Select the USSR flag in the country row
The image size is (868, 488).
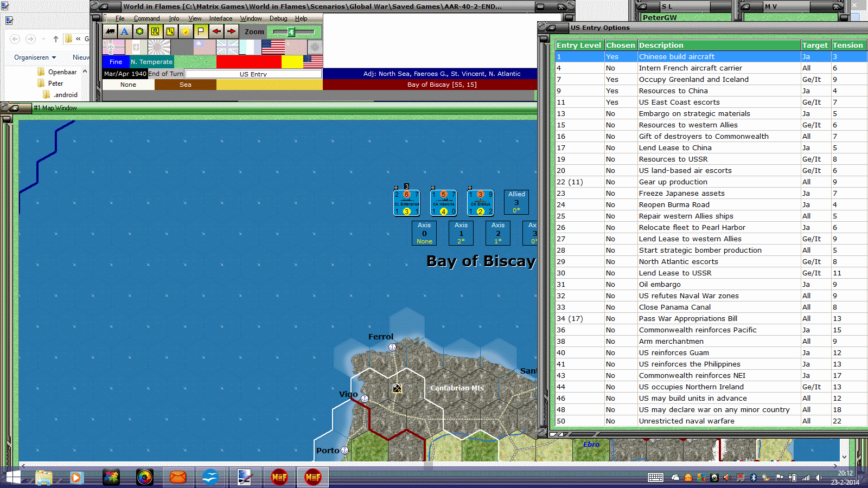tap(296, 47)
